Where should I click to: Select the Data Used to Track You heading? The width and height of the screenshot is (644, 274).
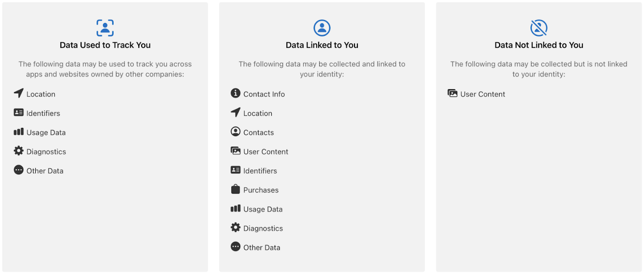105,45
